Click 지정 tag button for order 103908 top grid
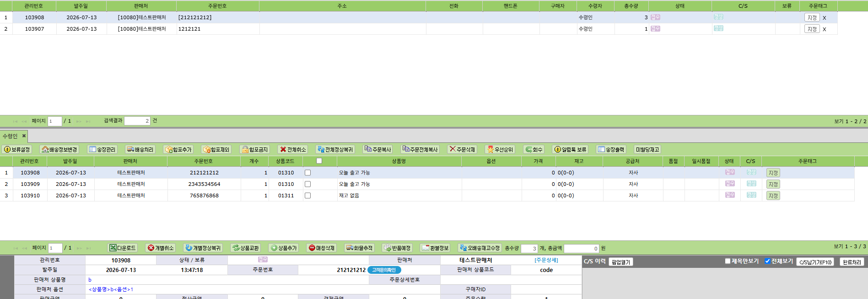The image size is (868, 299). coord(812,17)
